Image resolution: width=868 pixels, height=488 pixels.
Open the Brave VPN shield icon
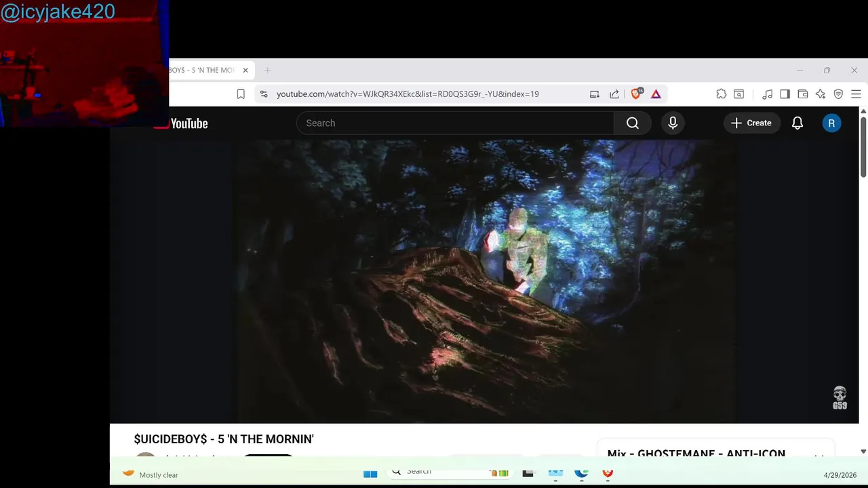point(838,94)
